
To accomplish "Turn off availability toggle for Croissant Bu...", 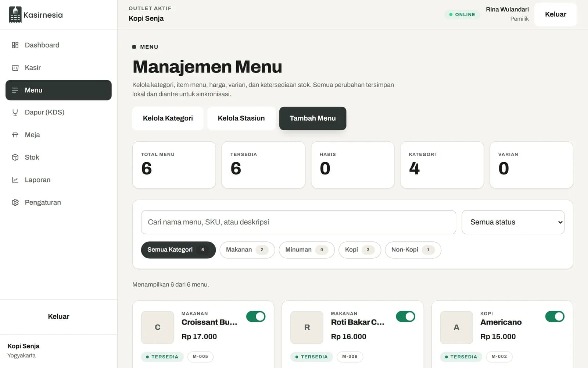I will (x=256, y=316).
